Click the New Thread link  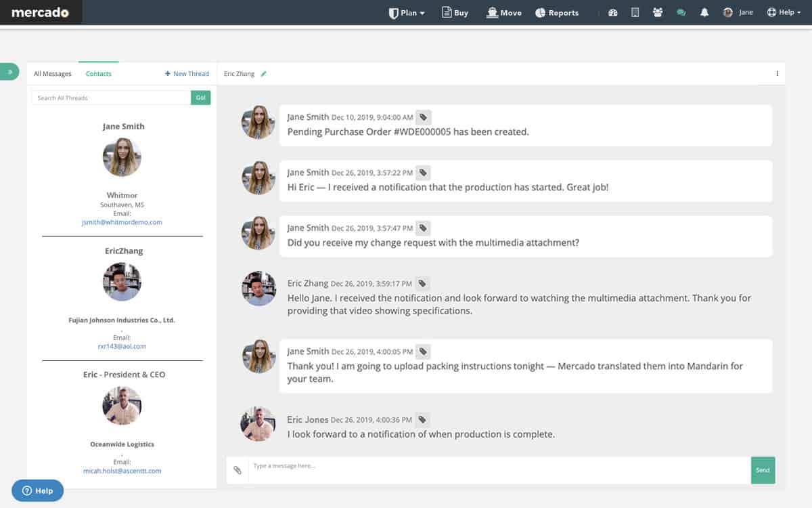[x=187, y=74]
